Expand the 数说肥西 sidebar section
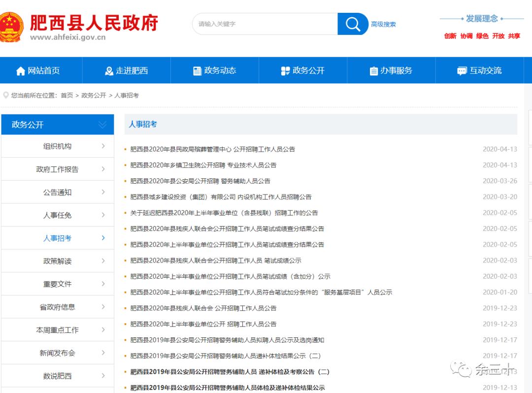The image size is (532, 393). [x=103, y=375]
